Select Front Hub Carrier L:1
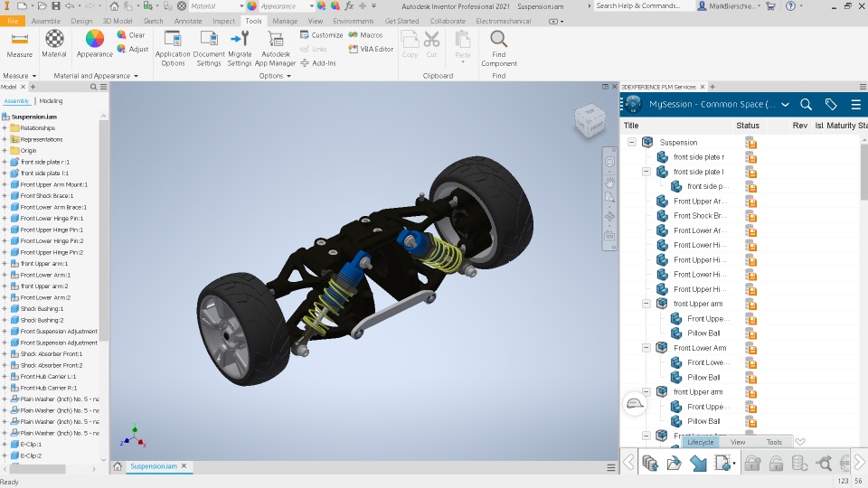The width and height of the screenshot is (868, 488). click(48, 377)
